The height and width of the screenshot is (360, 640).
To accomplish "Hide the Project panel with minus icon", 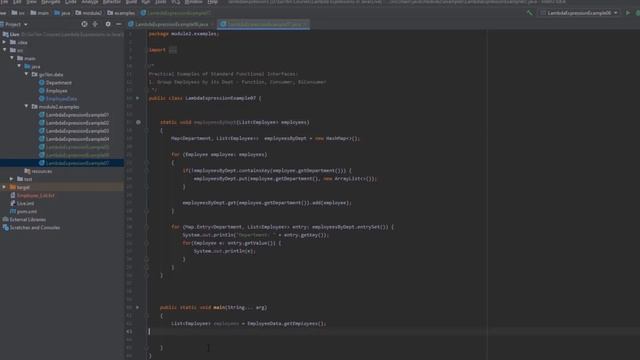I will (x=118, y=24).
